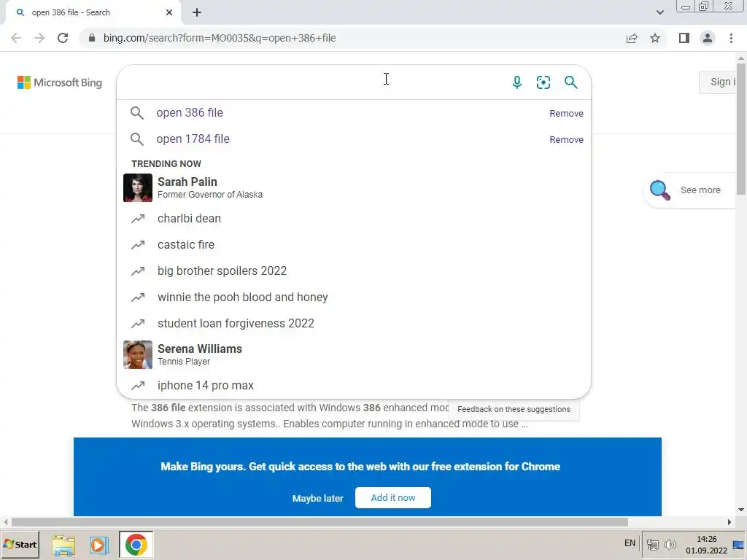The height and width of the screenshot is (560, 747).
Task: Click the scroll right arrow of horizontal scrollbar
Action: pyautogui.click(x=729, y=522)
